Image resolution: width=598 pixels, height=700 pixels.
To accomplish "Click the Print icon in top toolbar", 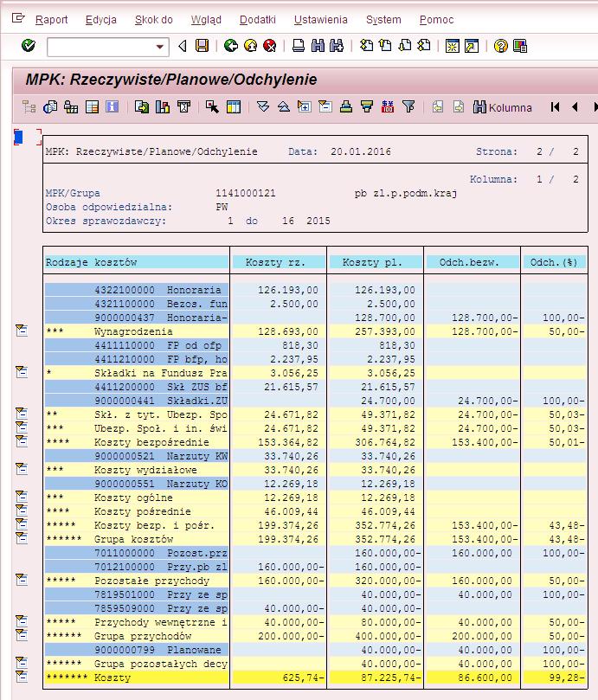I will [299, 46].
